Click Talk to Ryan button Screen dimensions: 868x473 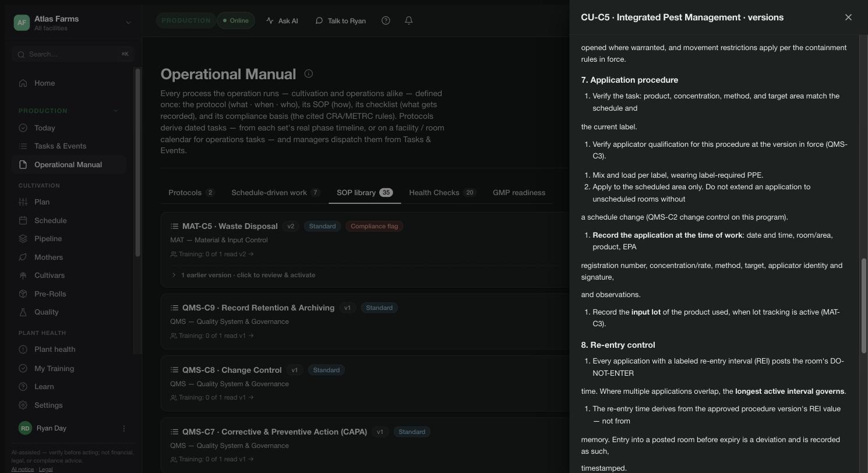(x=341, y=20)
